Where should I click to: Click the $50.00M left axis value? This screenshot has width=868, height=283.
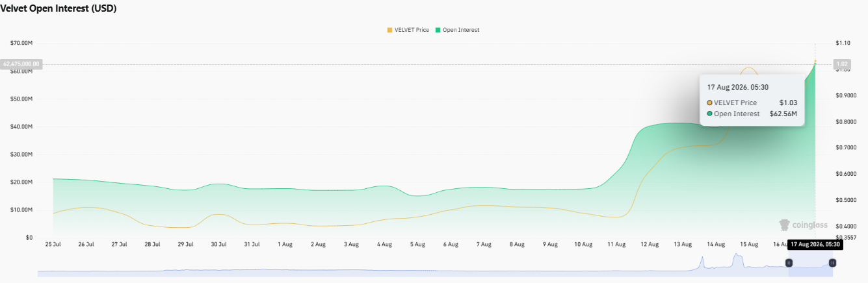21,99
